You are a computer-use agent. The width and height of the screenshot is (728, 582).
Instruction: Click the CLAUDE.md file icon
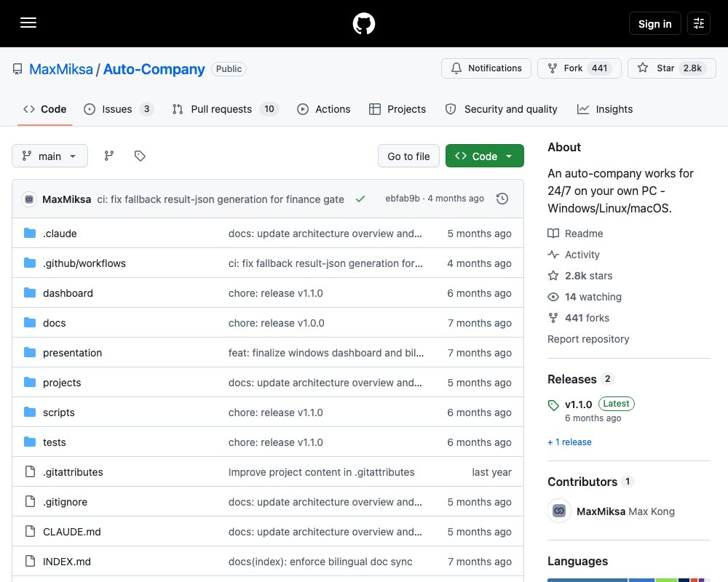(30, 531)
